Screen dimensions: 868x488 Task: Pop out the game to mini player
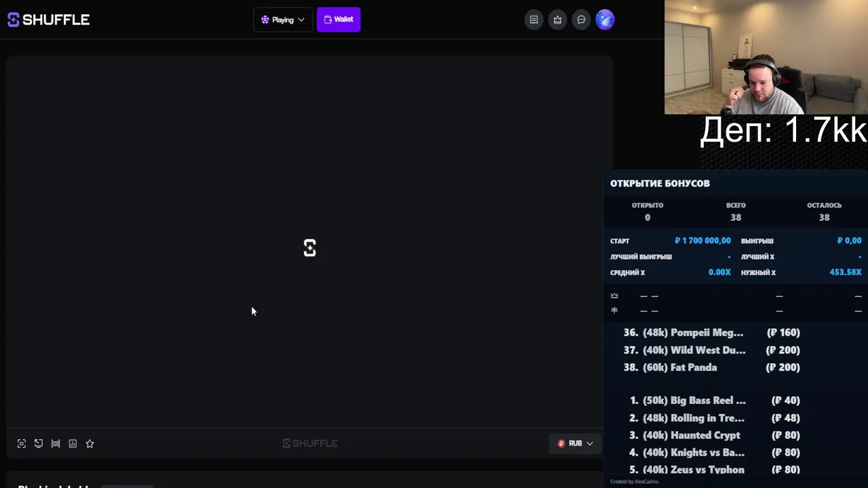point(39,443)
